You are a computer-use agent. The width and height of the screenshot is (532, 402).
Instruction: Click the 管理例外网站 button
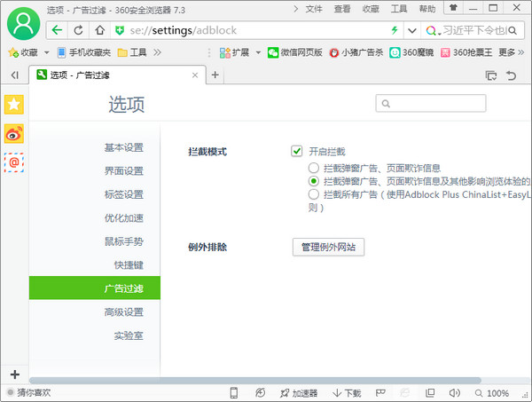click(328, 247)
